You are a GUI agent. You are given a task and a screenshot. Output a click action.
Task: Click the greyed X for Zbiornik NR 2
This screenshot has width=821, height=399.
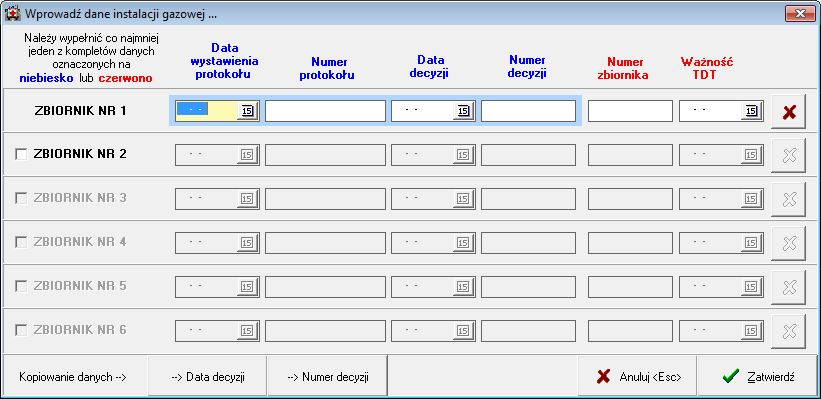789,156
